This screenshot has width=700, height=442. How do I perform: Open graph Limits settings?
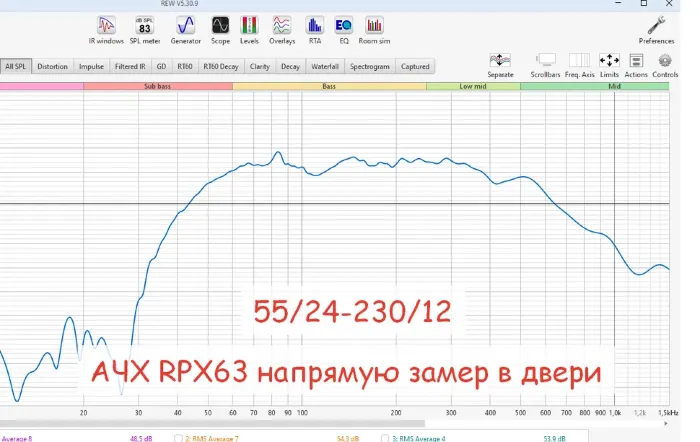(609, 66)
